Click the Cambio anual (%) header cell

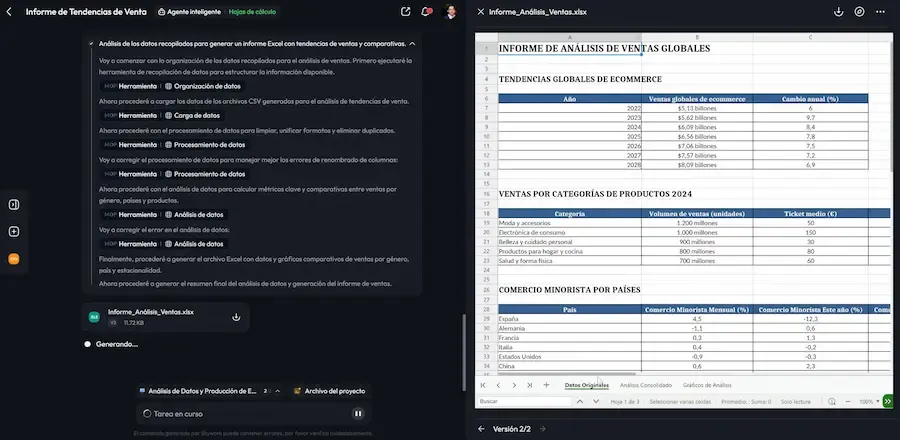point(810,99)
